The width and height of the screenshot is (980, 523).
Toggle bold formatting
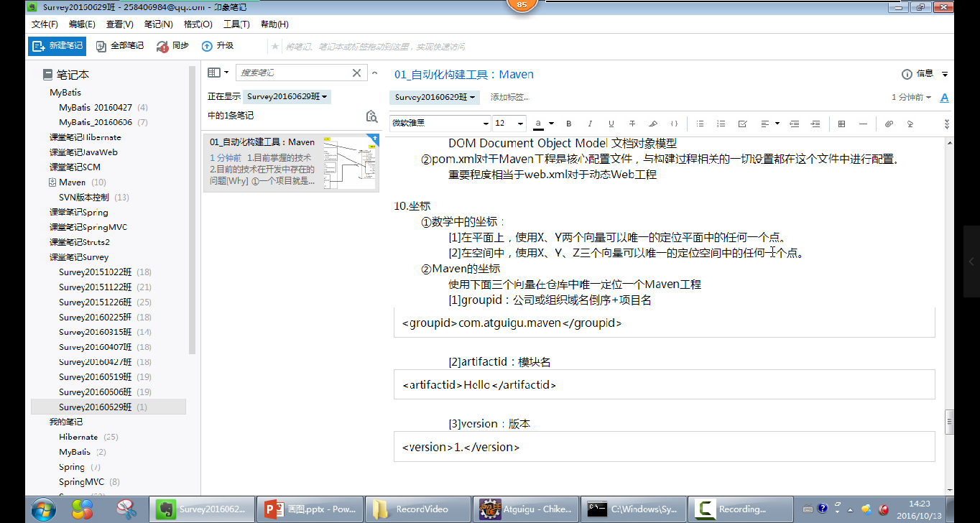click(x=569, y=124)
